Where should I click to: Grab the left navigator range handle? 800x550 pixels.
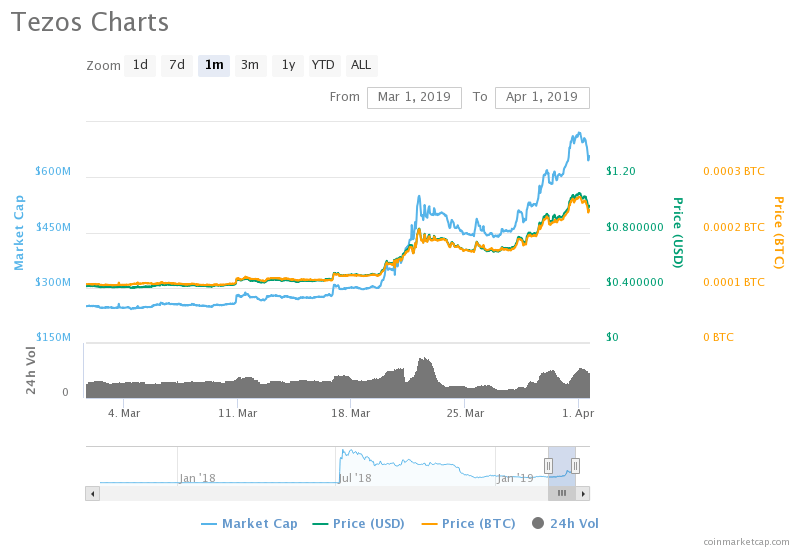[548, 465]
